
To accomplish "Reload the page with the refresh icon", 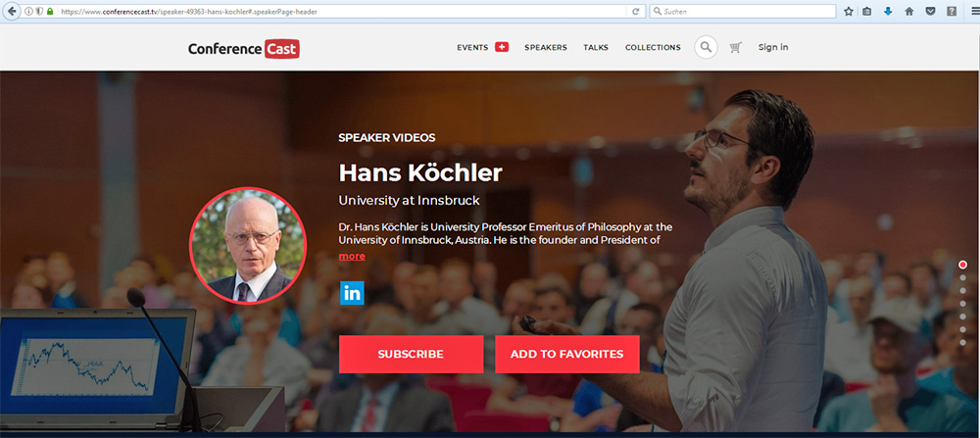I will point(636,11).
